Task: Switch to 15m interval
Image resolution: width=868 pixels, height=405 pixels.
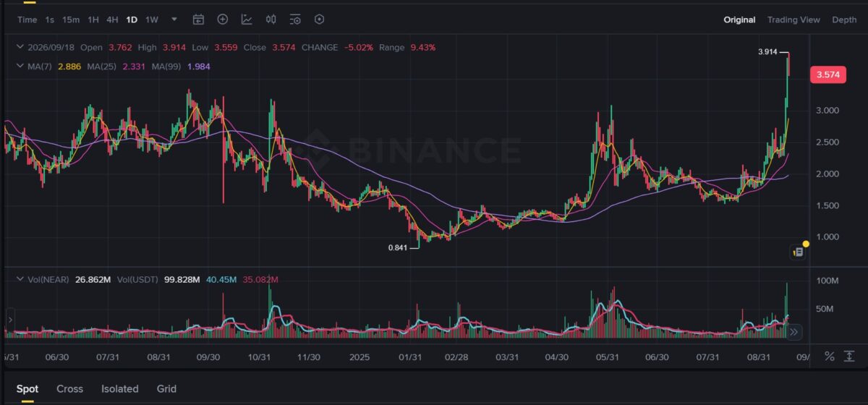Action: [x=71, y=20]
